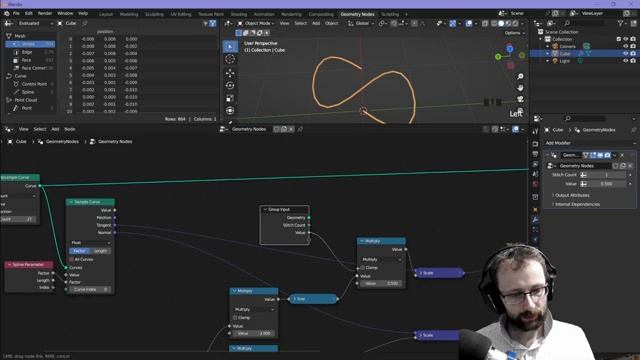Activate the Rotate tool in viewport

pos(230,86)
